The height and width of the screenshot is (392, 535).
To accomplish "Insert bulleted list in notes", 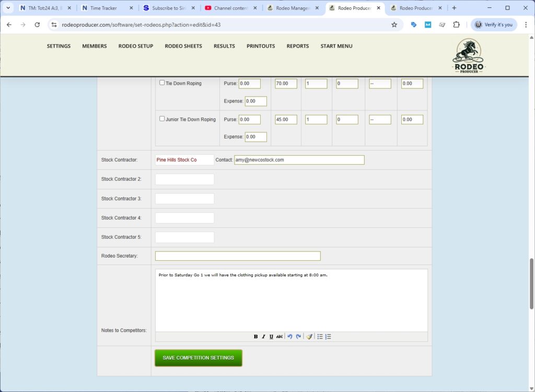I will [x=320, y=337].
